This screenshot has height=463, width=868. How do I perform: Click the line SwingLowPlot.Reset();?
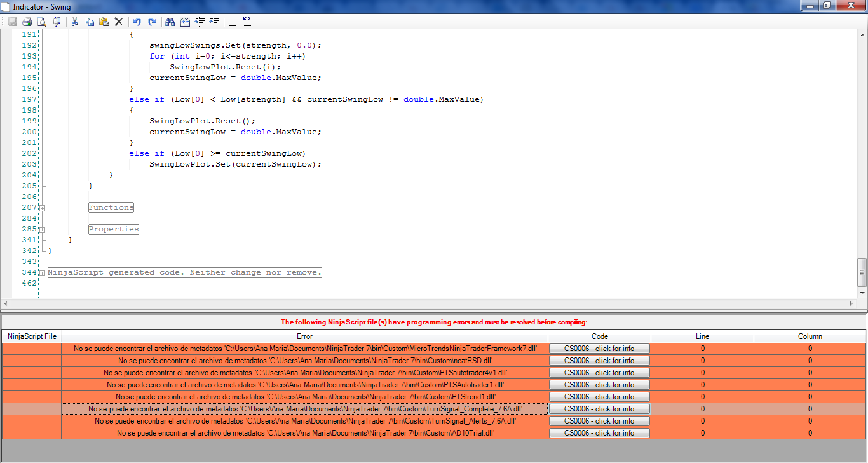tap(203, 121)
